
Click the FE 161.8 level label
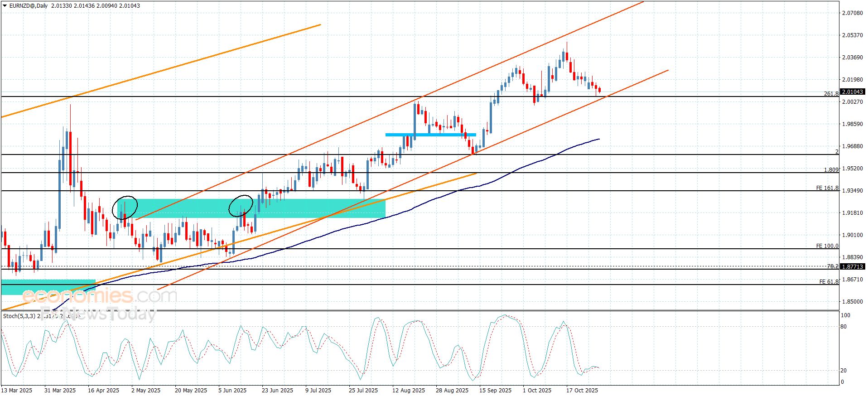pyautogui.click(x=827, y=188)
